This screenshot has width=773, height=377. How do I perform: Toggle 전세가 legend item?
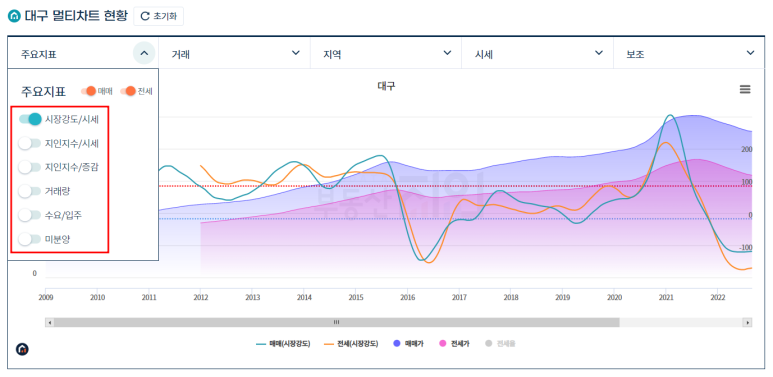[x=454, y=344]
